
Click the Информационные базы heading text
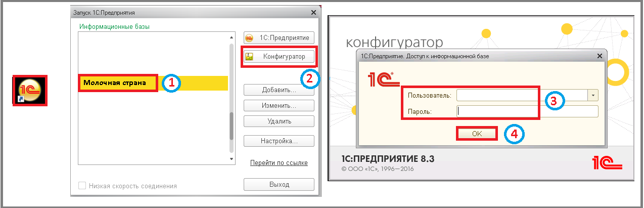pyautogui.click(x=115, y=26)
